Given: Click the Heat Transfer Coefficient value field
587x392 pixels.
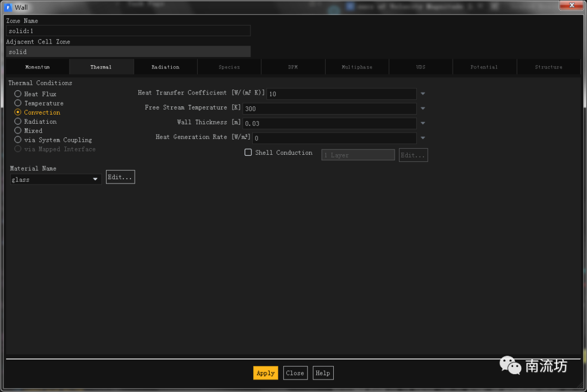Looking at the screenshot, I should coord(341,94).
